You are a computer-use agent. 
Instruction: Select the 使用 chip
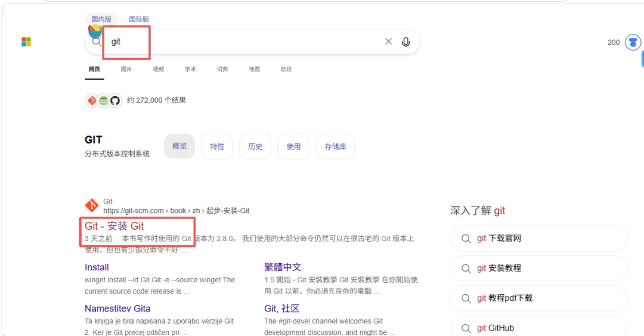click(293, 146)
